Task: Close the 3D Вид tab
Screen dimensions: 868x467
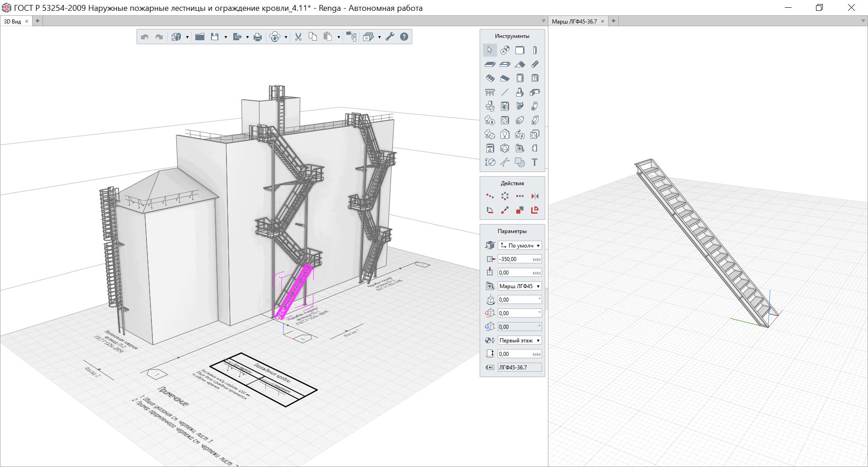Action: 27,21
